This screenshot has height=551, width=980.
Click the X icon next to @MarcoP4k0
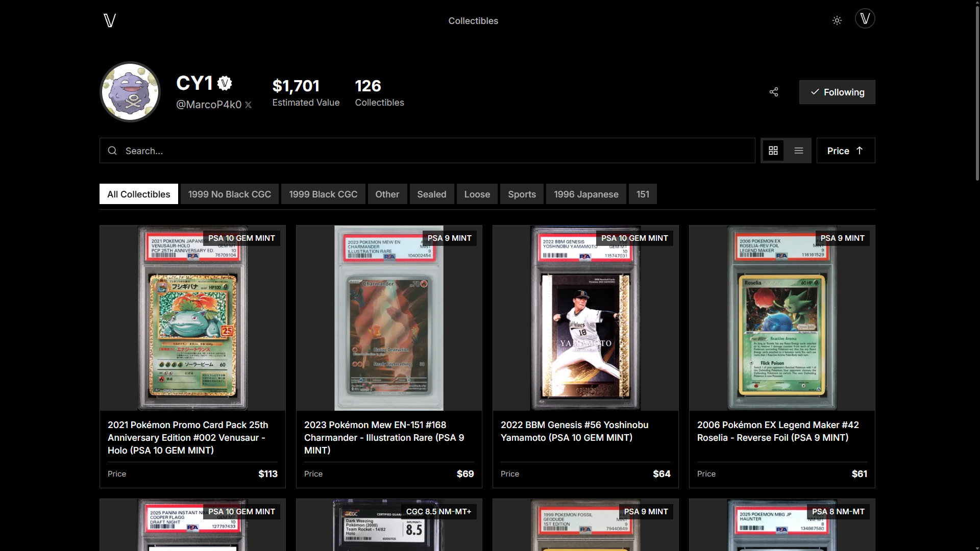click(249, 105)
